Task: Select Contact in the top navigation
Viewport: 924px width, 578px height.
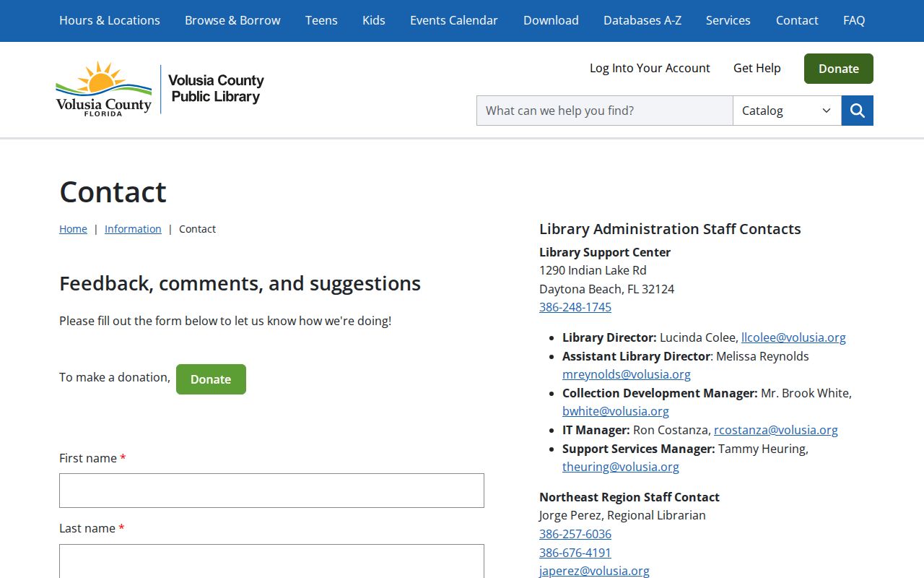Action: click(x=797, y=20)
